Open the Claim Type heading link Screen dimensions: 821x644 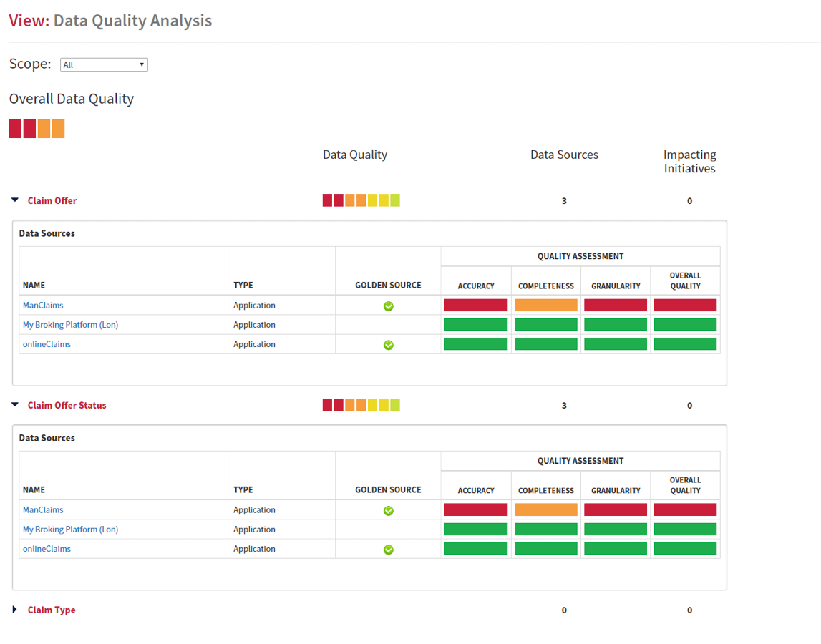pyautogui.click(x=52, y=610)
